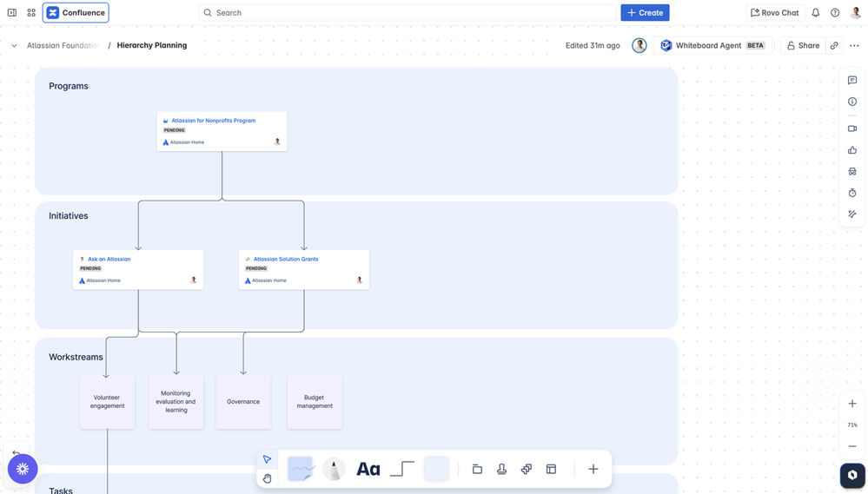
Task: Click the Hierarchy Planning title
Action: coord(152,45)
